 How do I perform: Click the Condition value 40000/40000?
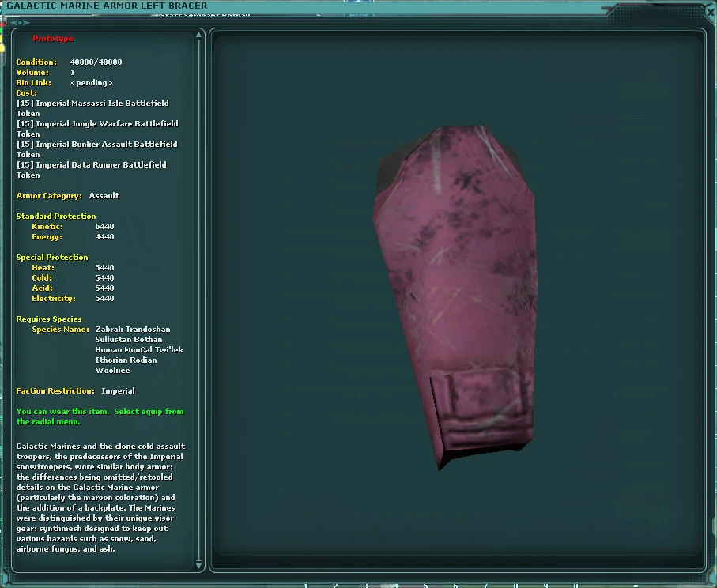click(x=96, y=62)
